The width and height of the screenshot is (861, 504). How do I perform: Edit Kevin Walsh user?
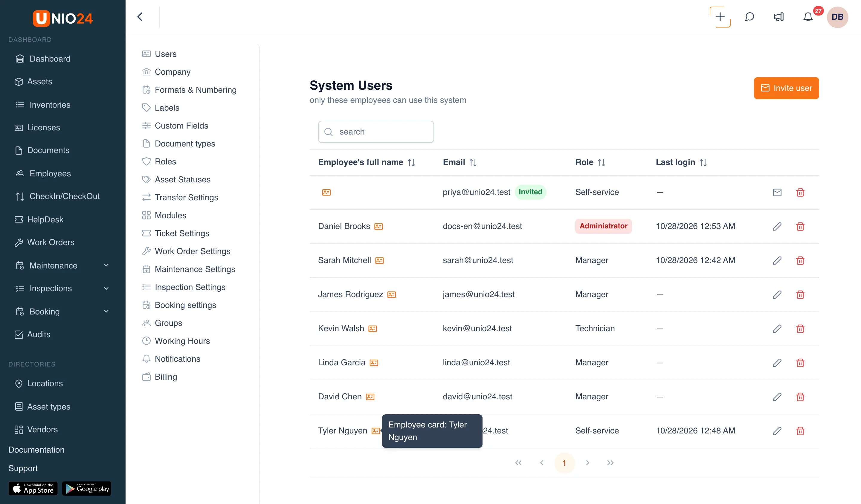(777, 328)
